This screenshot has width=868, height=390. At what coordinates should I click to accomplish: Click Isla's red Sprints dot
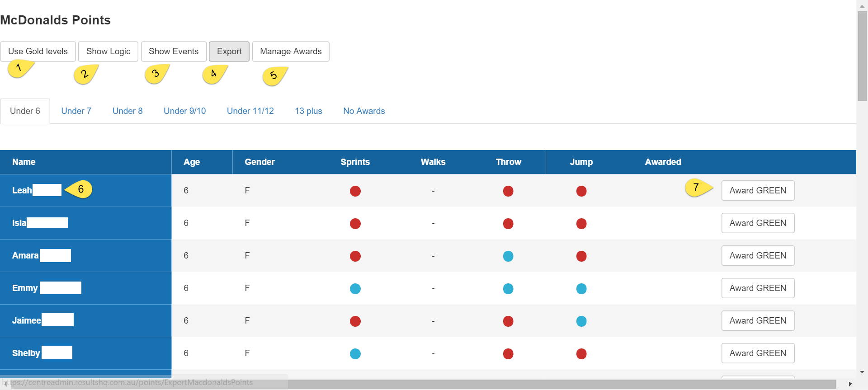point(355,224)
